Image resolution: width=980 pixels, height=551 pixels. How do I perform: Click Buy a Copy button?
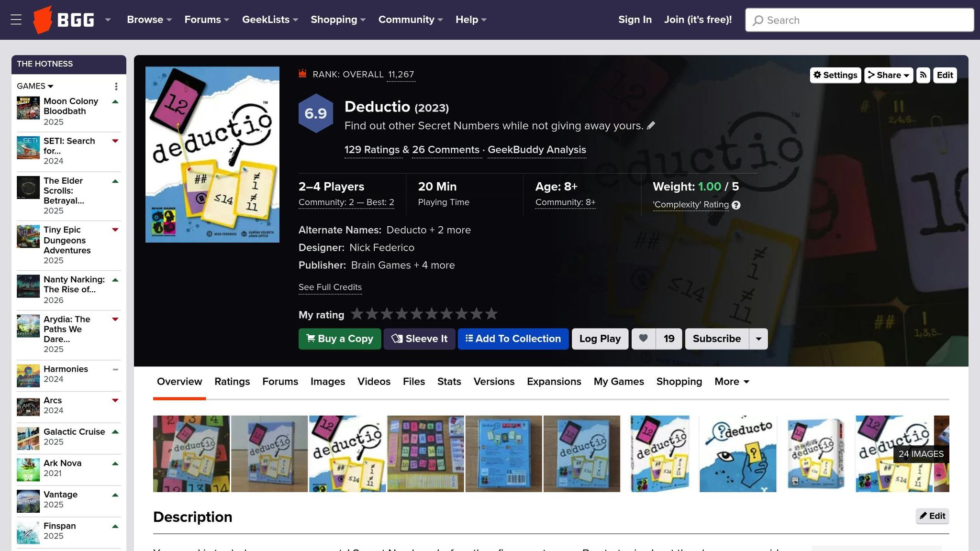pyautogui.click(x=340, y=339)
